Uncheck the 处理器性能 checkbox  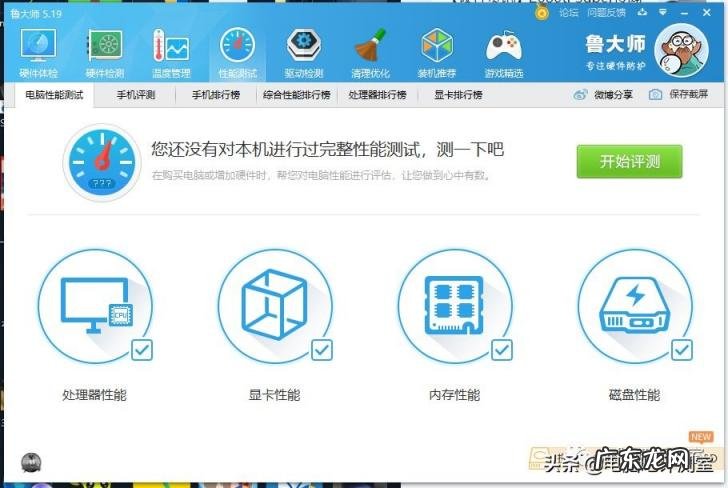[142, 350]
